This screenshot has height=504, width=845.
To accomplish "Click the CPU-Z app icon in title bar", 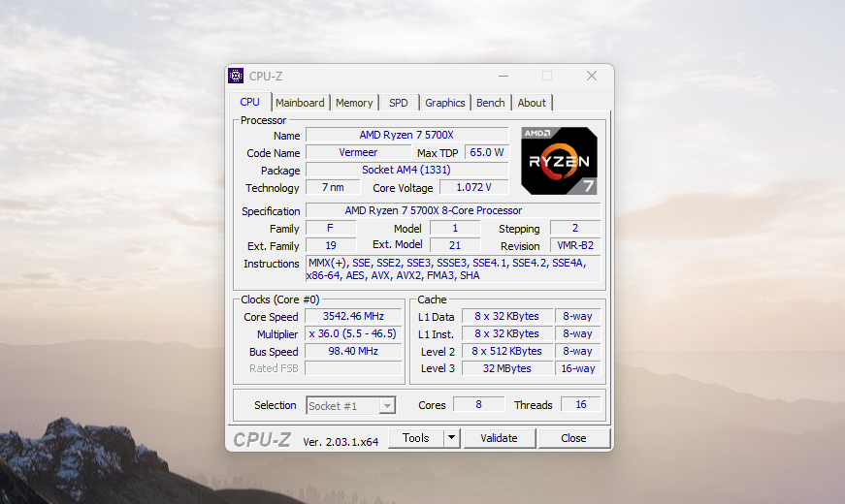I will [x=236, y=76].
